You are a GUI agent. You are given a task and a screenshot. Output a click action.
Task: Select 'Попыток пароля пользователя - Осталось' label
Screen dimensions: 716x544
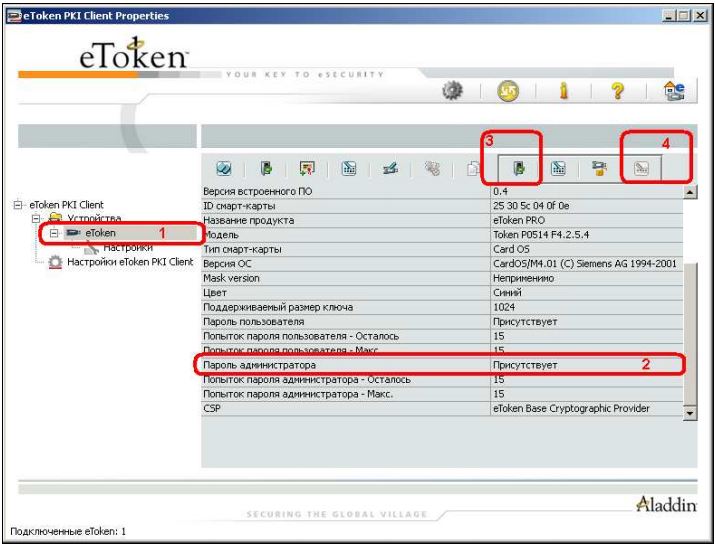(x=301, y=336)
